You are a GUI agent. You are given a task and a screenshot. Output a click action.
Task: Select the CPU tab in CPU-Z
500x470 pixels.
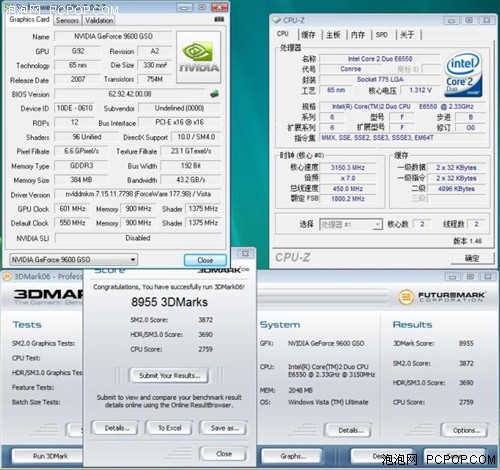click(x=283, y=34)
